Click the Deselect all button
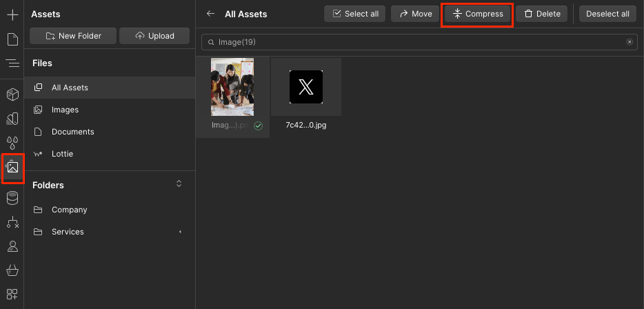644x309 pixels. click(607, 14)
